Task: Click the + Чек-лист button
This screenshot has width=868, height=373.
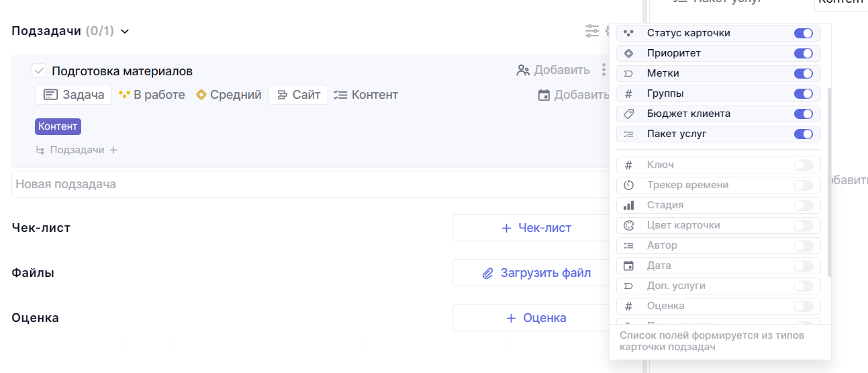Action: coord(536,228)
